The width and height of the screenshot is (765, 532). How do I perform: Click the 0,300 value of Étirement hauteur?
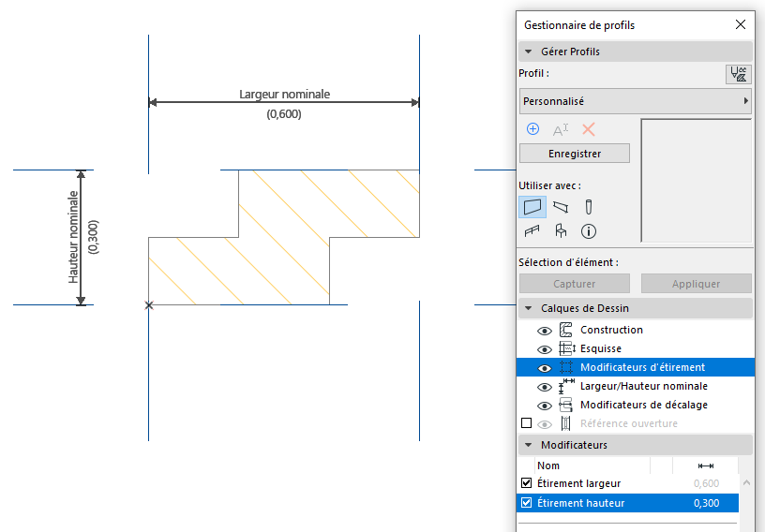pyautogui.click(x=707, y=503)
